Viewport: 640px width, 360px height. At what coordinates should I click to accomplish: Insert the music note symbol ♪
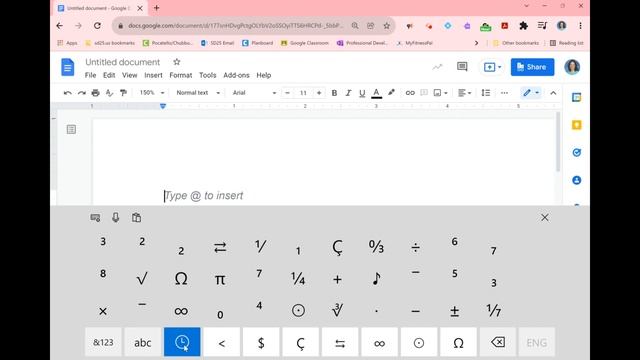click(376, 279)
